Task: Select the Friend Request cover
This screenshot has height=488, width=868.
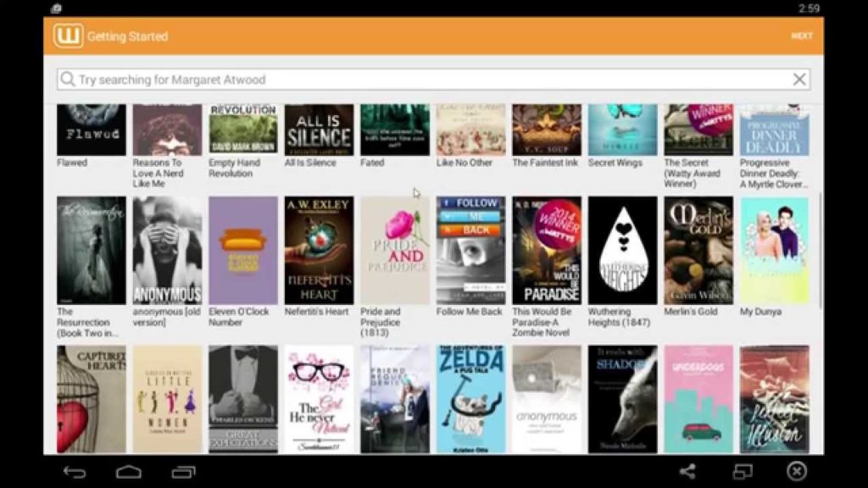Action: pos(395,400)
